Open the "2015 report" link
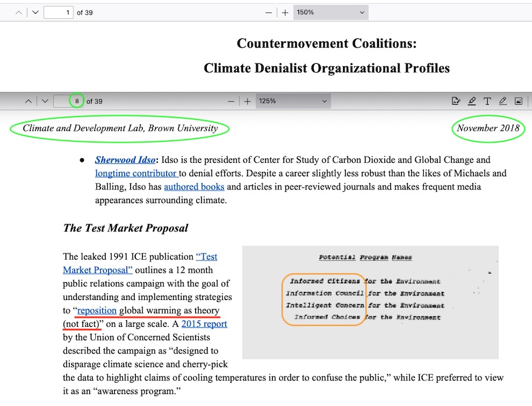 click(204, 324)
